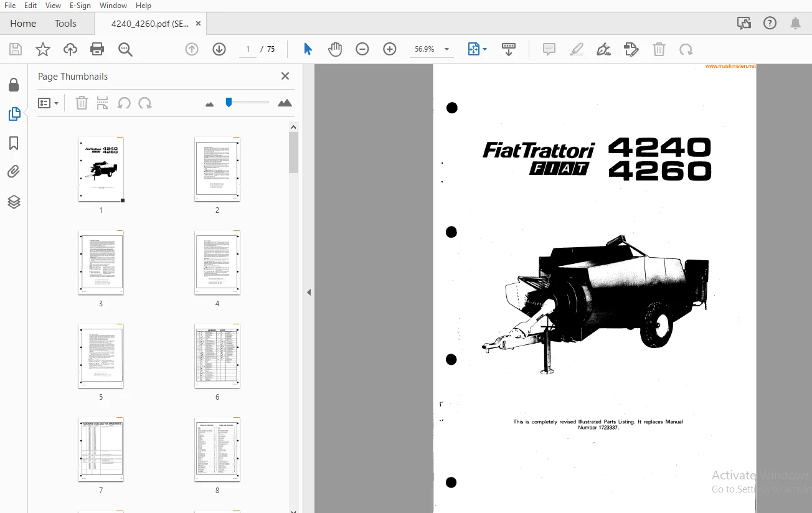Delete the selected item using the toolbar trash
Screen dimensions: 812x513
click(x=659, y=49)
